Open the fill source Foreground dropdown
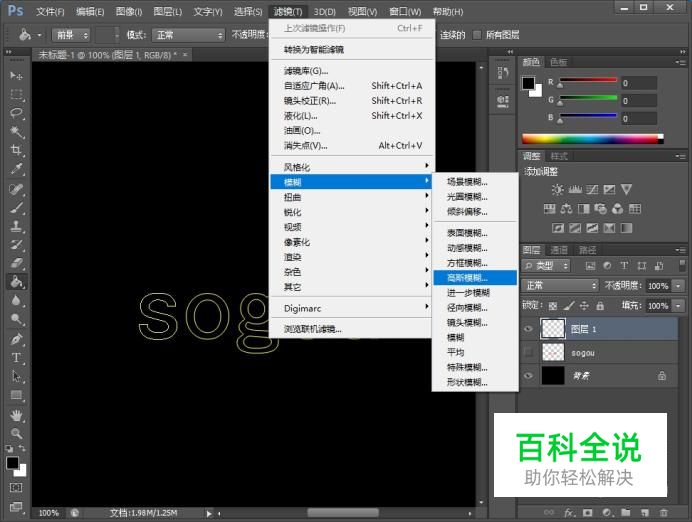The width and height of the screenshot is (692, 522). (x=71, y=35)
